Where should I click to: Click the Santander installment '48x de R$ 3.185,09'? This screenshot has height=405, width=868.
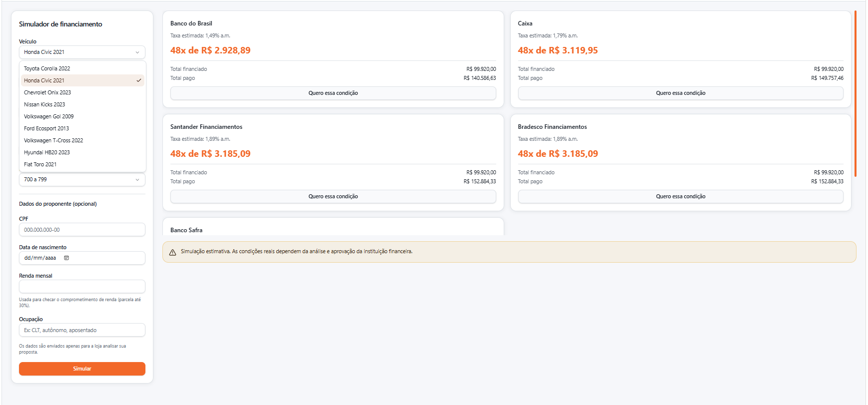point(210,154)
